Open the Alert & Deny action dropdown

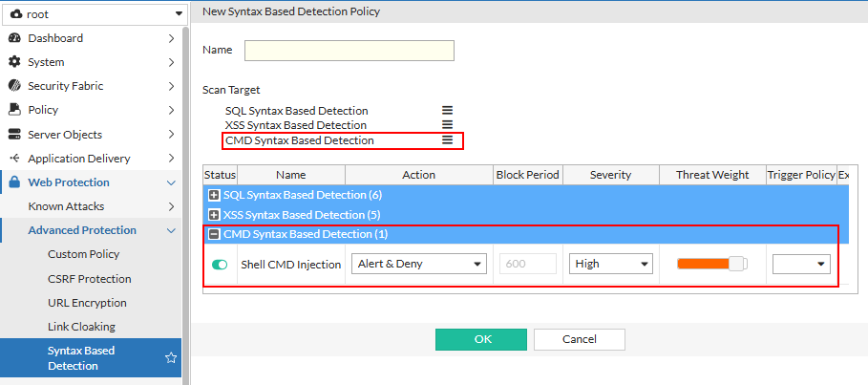point(419,264)
